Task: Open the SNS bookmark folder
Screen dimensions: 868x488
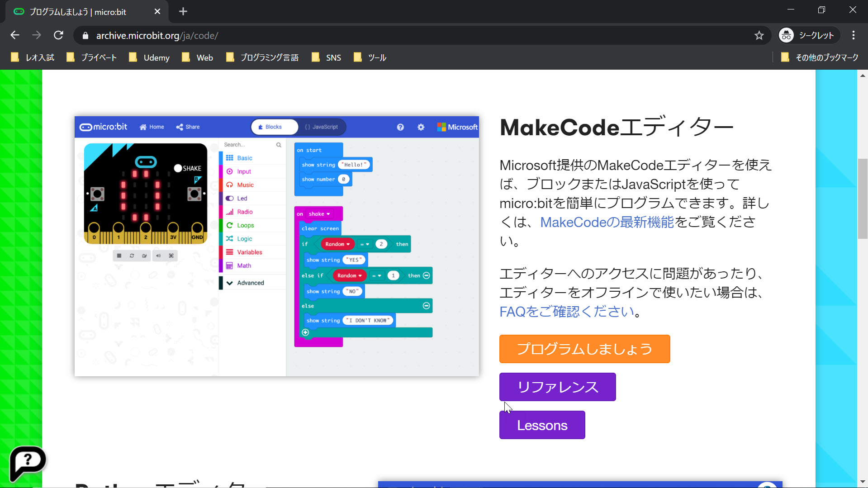Action: (327, 57)
